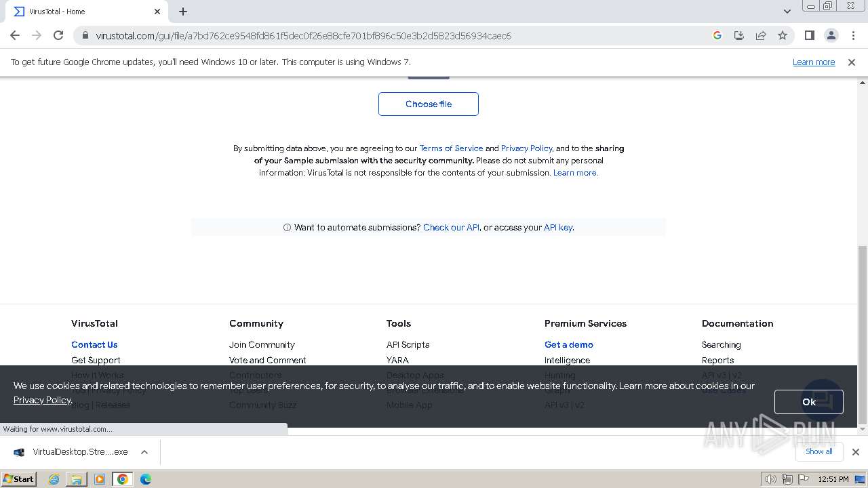Dismiss the Chrome update notice
The width and height of the screenshot is (868, 488).
(852, 62)
